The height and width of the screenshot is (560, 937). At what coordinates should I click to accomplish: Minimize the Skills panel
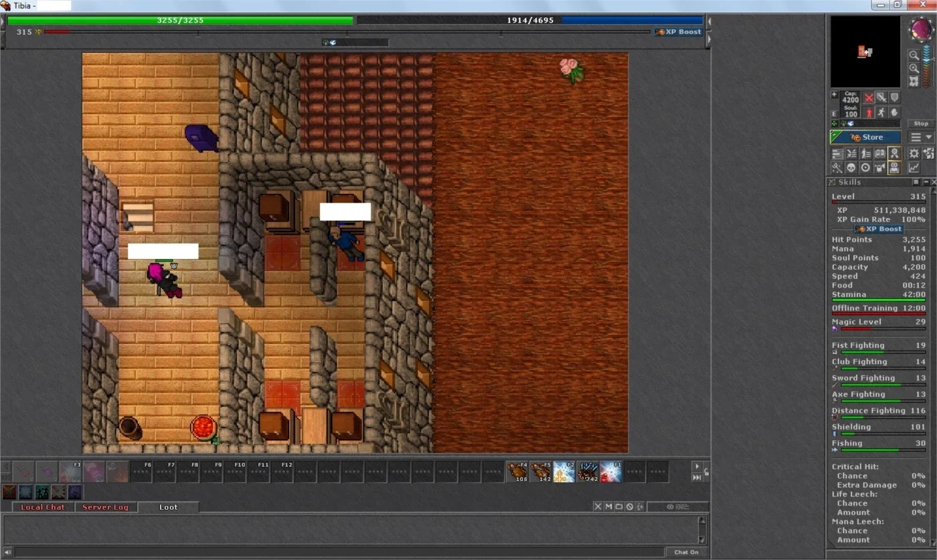pyautogui.click(x=926, y=182)
